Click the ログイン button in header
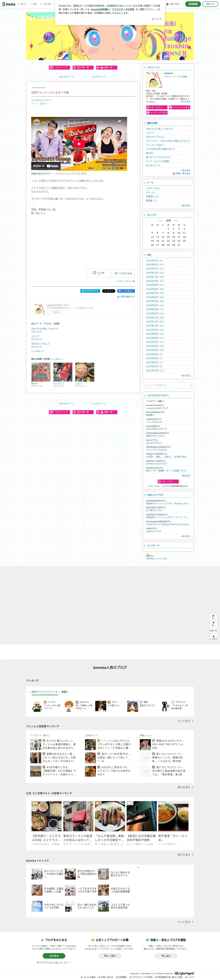The image size is (220, 980). point(210,4)
